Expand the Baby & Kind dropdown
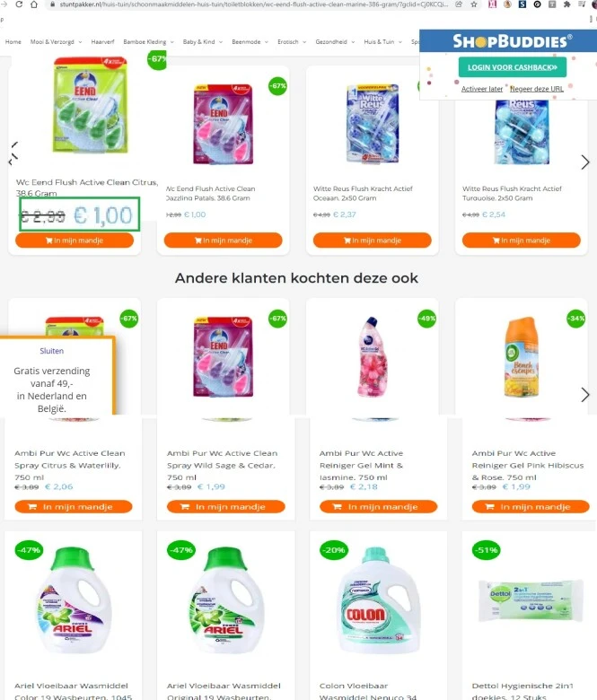This screenshot has width=597, height=700. (202, 42)
